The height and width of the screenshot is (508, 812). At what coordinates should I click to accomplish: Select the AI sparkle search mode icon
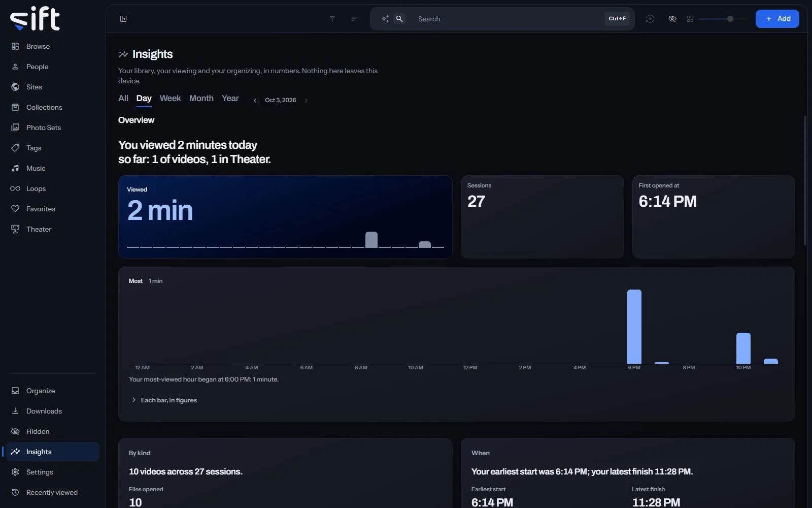point(385,19)
